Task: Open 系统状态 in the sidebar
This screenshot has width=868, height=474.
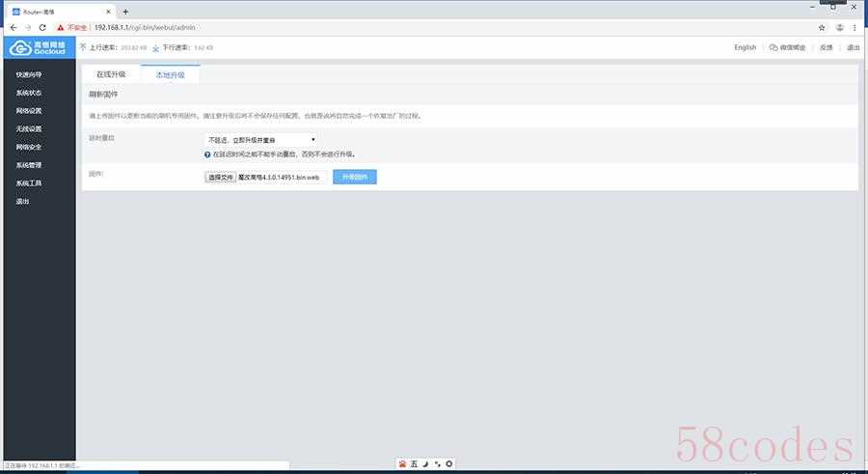Action: (29, 93)
